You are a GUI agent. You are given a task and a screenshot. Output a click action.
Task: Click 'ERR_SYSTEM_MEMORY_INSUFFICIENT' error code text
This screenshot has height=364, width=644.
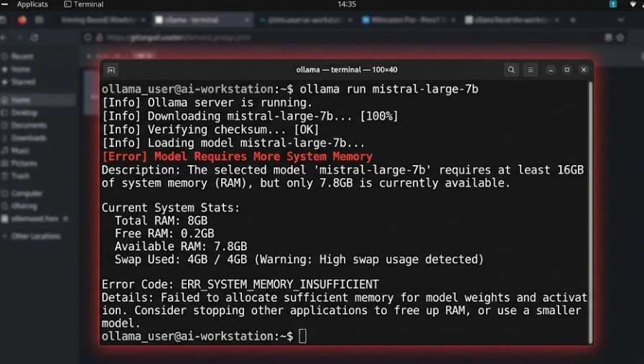[280, 284]
